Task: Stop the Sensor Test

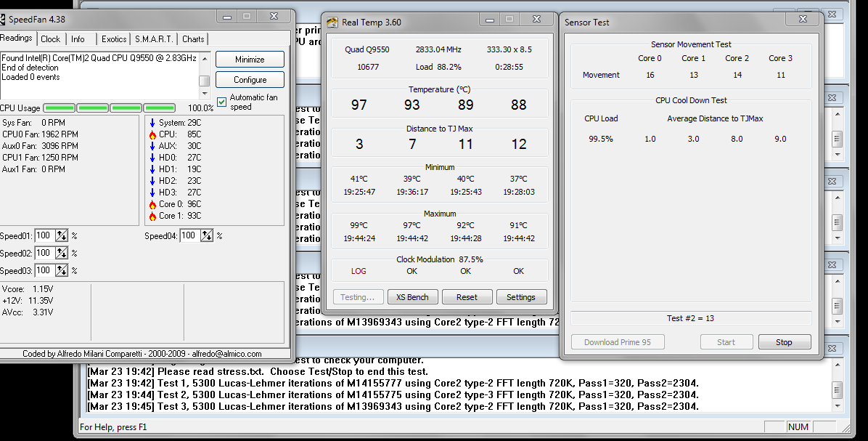Action: click(784, 342)
